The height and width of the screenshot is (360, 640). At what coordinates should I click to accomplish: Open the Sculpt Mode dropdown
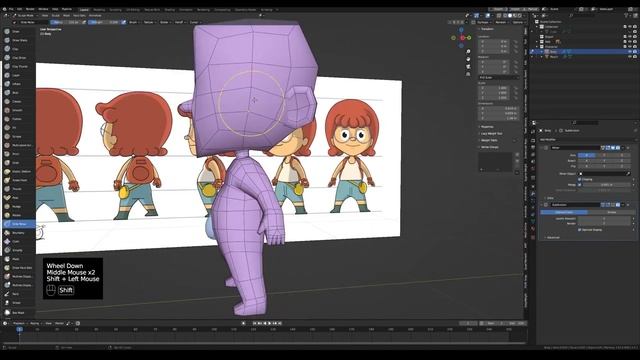click(x=25, y=16)
